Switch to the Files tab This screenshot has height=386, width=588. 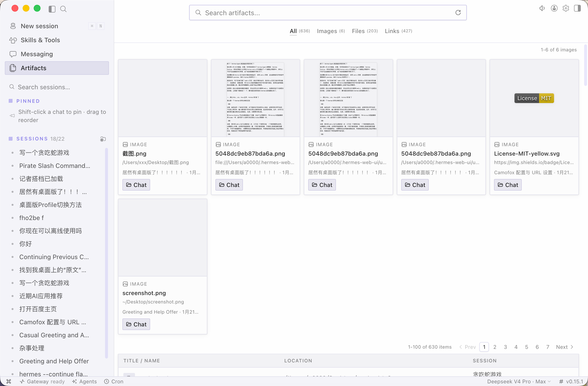(x=365, y=31)
